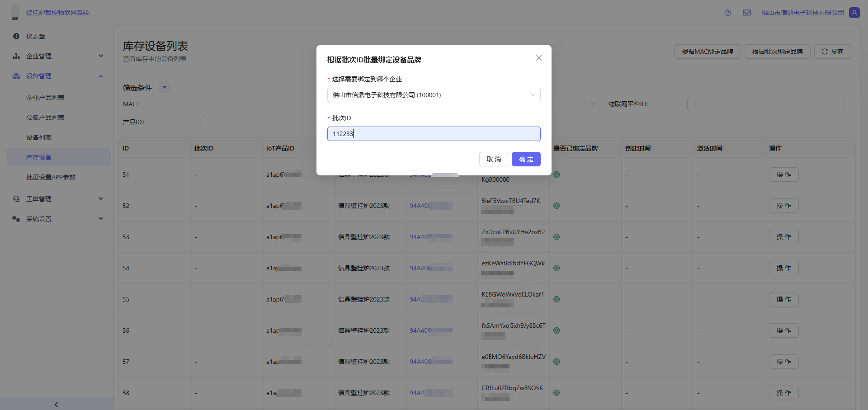Click the 取消 cancel button
Screen dimensions: 868x410
click(493, 159)
